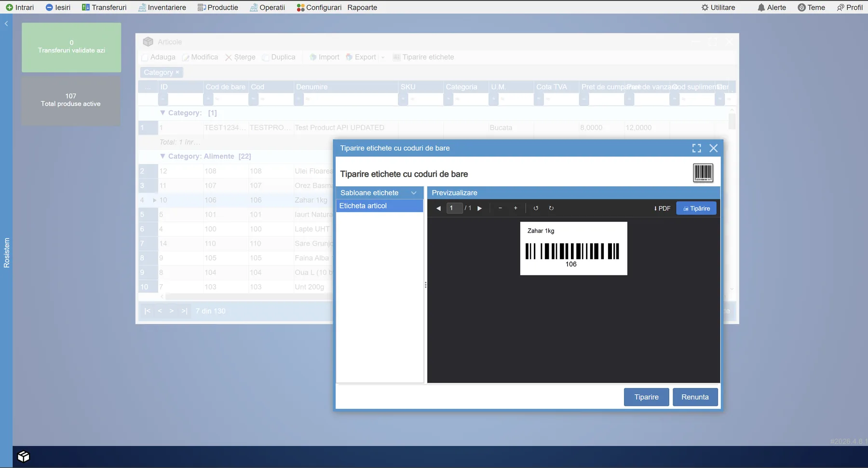Remove the Category filter chip
Screen dimensions: 868x468
(178, 72)
